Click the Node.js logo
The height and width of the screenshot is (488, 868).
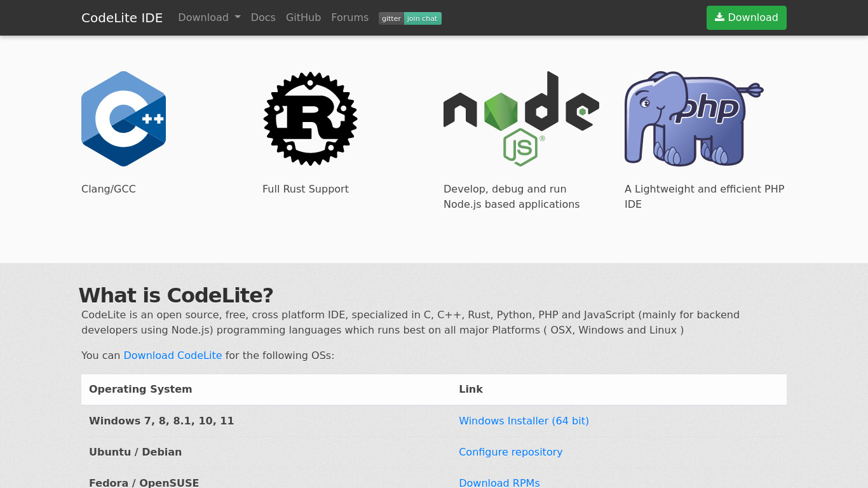pos(521,119)
